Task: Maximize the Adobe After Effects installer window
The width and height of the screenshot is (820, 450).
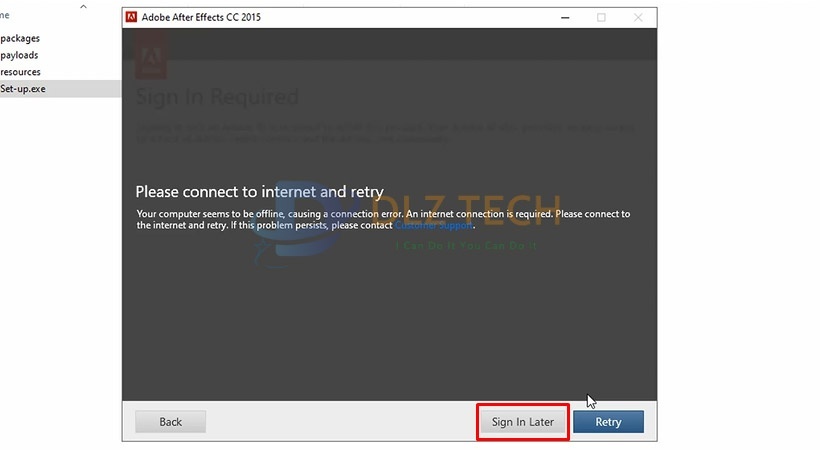Action: click(x=601, y=17)
